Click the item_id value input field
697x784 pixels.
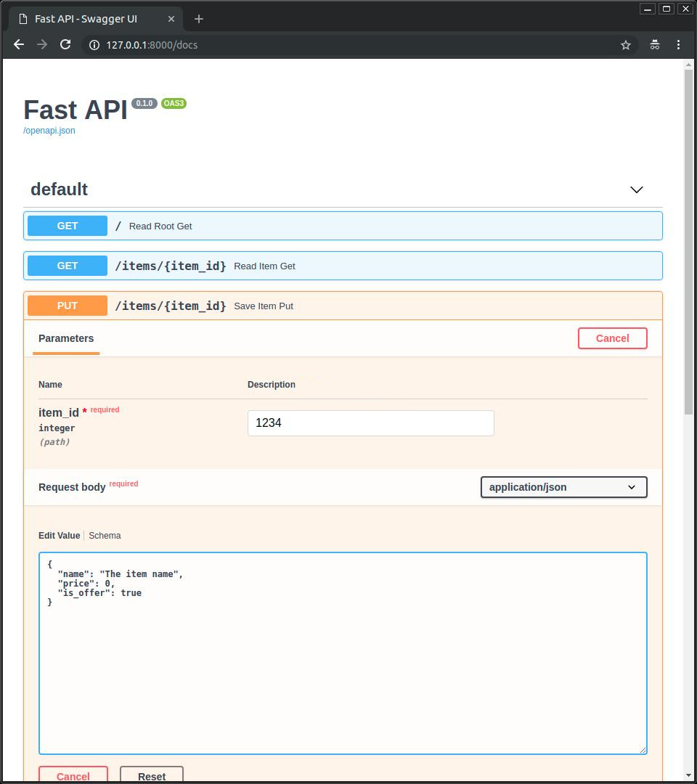click(x=370, y=422)
